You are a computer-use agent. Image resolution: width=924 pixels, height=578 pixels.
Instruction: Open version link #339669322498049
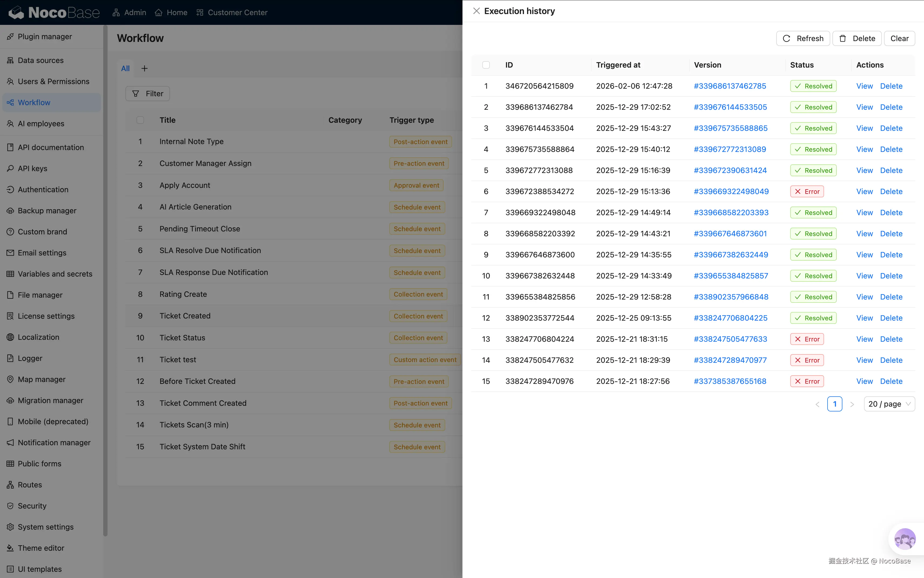(731, 191)
